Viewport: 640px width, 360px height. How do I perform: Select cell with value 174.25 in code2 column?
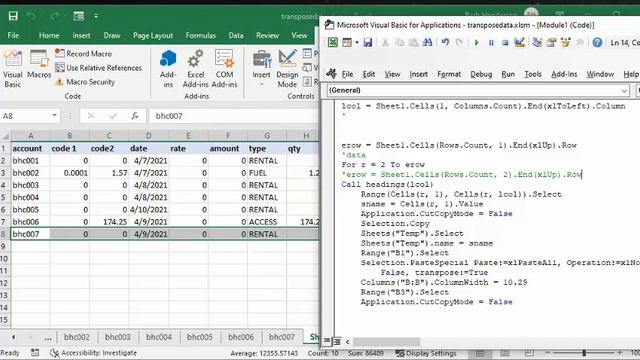(x=109, y=222)
